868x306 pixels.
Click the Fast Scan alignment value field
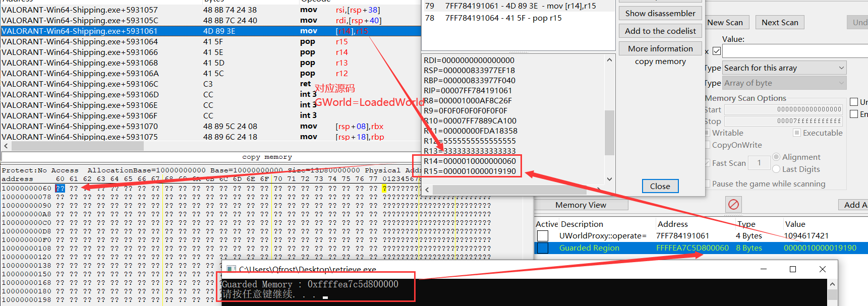pyautogui.click(x=759, y=163)
